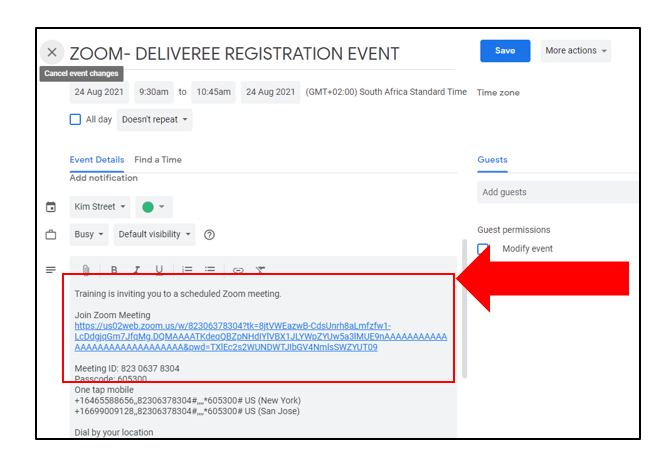Image resolution: width=660 pixels, height=453 pixels.
Task: Open the green event color picker
Action: pos(153,207)
